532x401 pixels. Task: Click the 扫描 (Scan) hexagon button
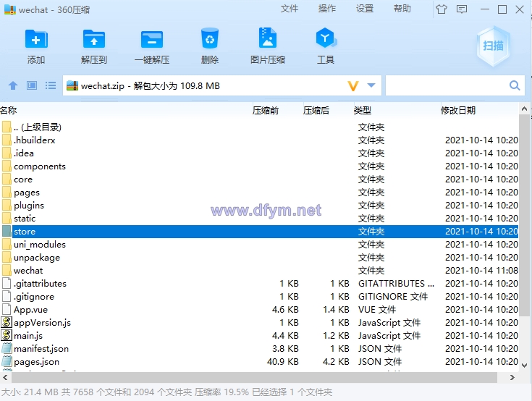click(493, 46)
